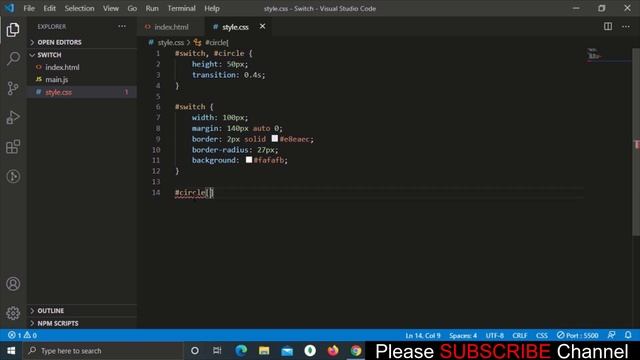The image size is (640, 360).
Task: Open the Accounts menu icon
Action: (x=13, y=284)
